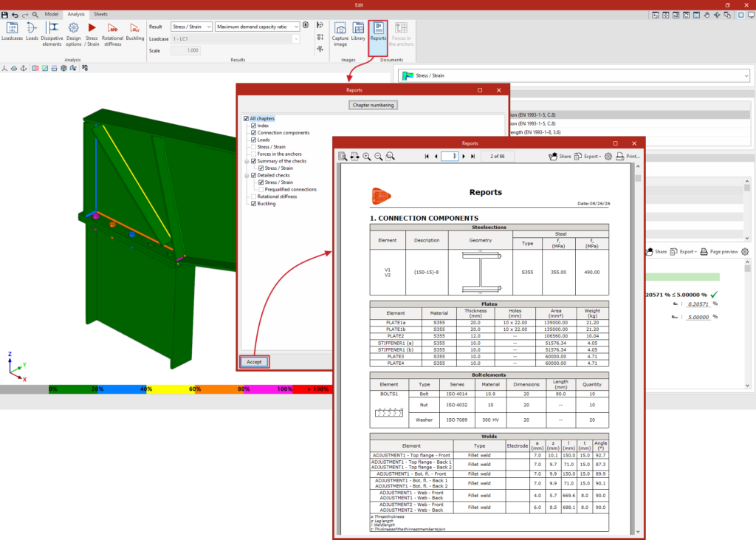756x540 pixels.
Task: Click the Accept button
Action: 254,361
